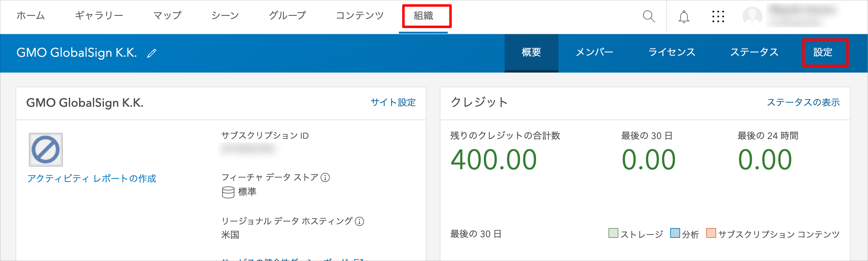Image resolution: width=868 pixels, height=261 pixels.
Task: Show info for リージョナル データ ホスティング
Action: coord(359,221)
